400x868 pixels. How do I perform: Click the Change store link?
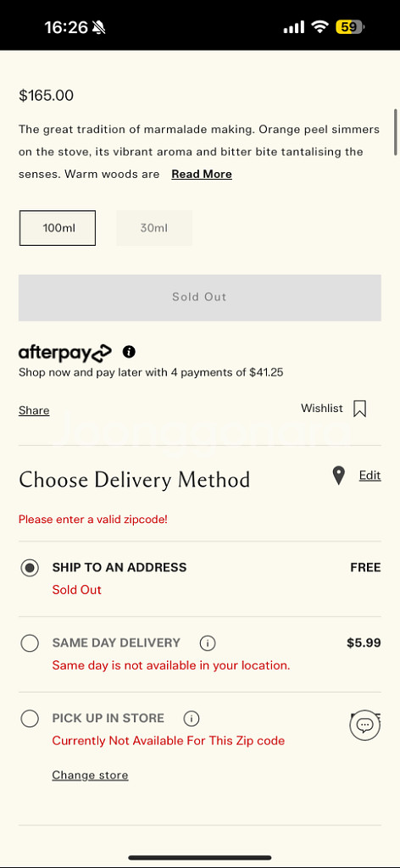click(90, 775)
